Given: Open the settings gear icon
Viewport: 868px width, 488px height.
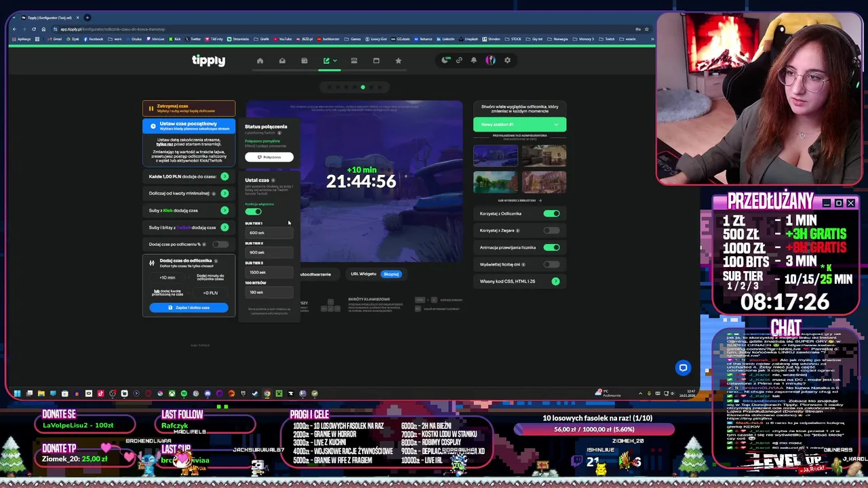Looking at the screenshot, I should point(507,60).
